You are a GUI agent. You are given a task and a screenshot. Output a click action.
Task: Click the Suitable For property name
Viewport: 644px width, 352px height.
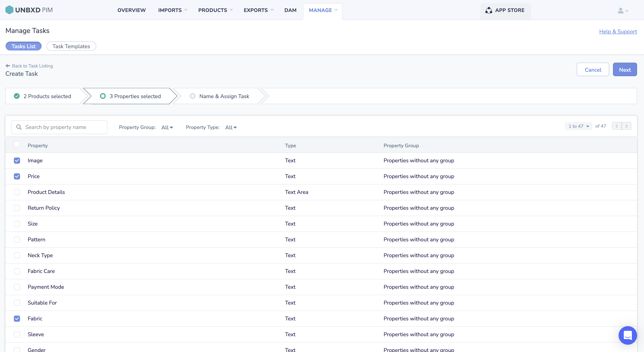42,303
